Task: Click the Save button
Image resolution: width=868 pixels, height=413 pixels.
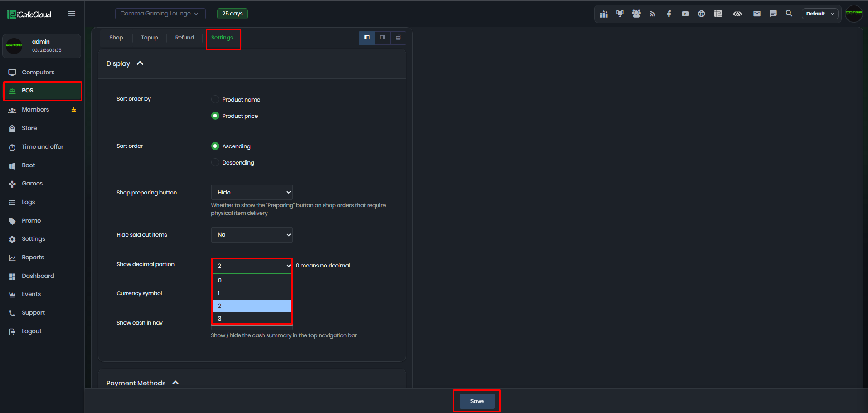Action: [x=477, y=401]
